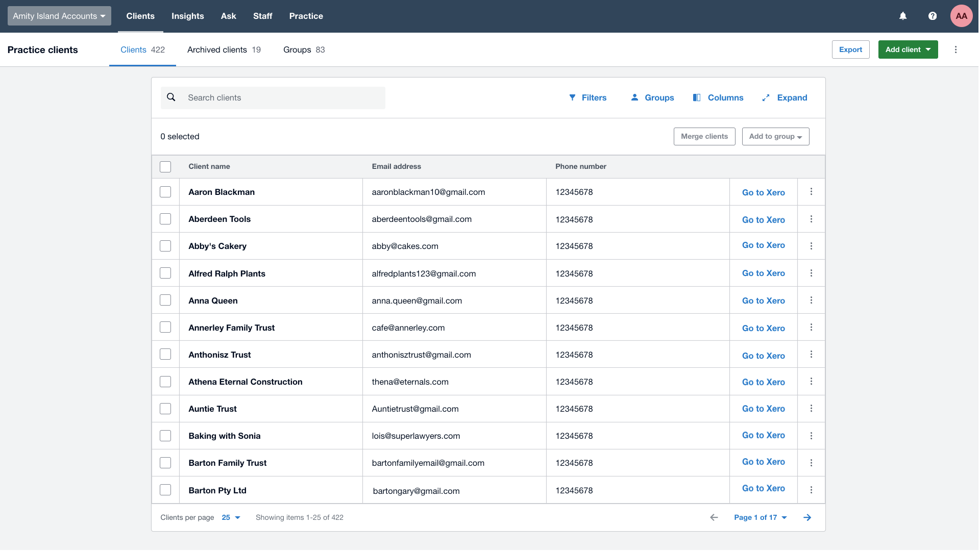Viewport: 980px width, 551px height.
Task: Open the overflow menu beside Add client
Action: click(956, 49)
